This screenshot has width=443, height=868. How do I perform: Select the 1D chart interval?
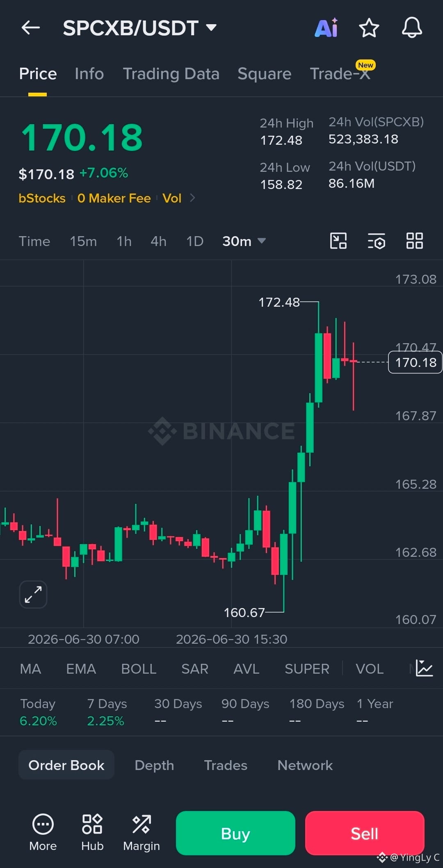[195, 241]
